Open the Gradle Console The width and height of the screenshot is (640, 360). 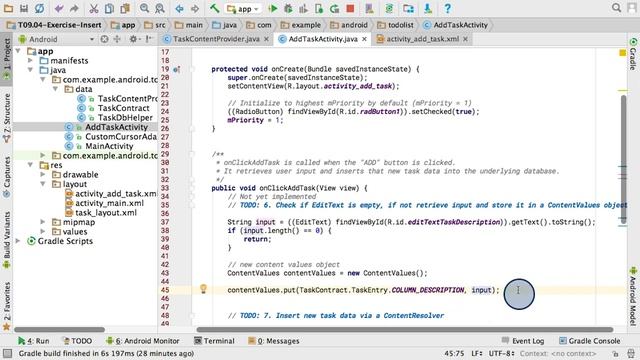(589, 341)
